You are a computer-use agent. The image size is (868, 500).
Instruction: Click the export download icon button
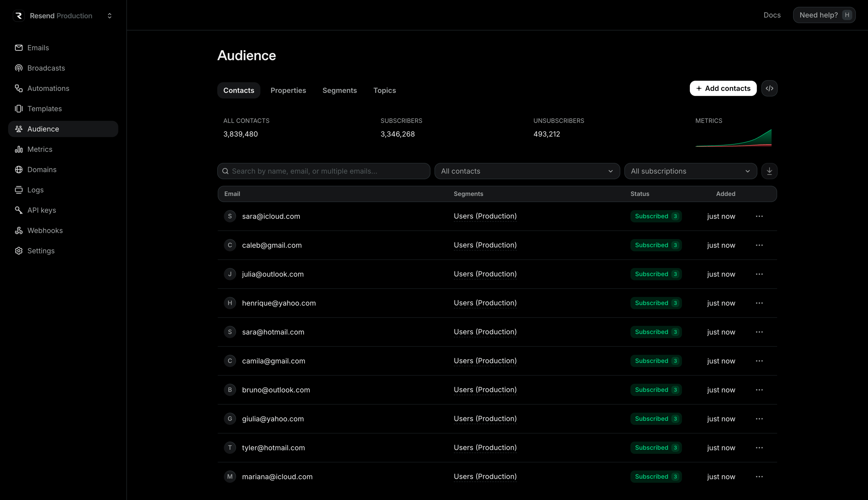tap(769, 171)
